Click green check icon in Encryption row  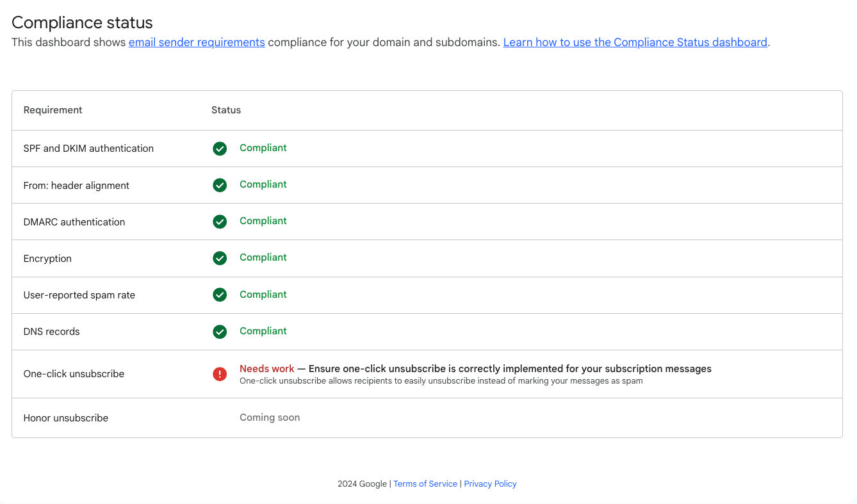point(220,258)
